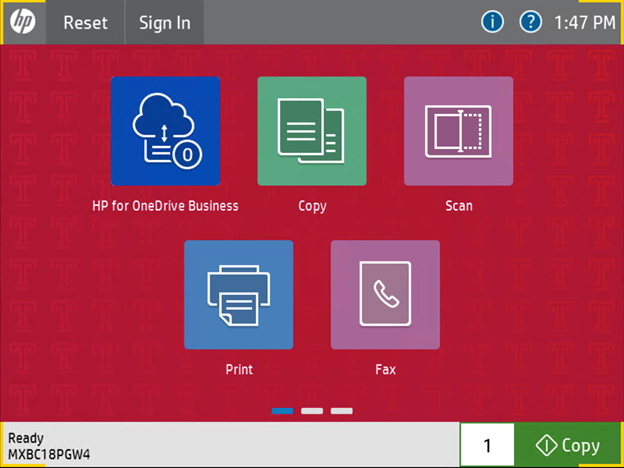Tap the 1:47 PM clock
The height and width of the screenshot is (468, 624).
click(585, 23)
